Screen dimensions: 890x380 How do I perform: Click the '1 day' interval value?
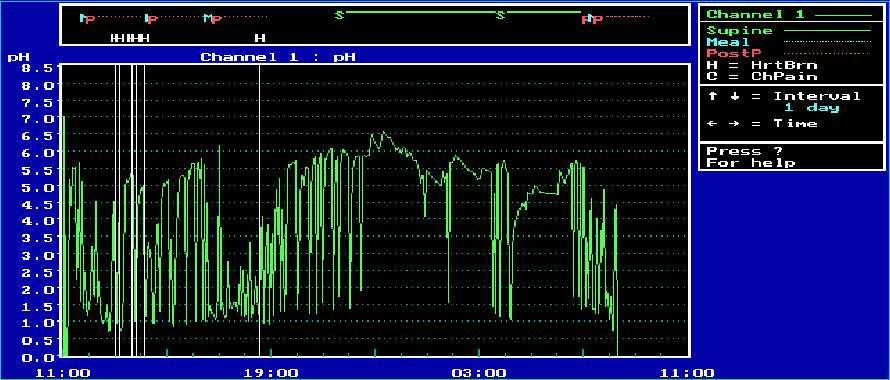pyautogui.click(x=812, y=107)
